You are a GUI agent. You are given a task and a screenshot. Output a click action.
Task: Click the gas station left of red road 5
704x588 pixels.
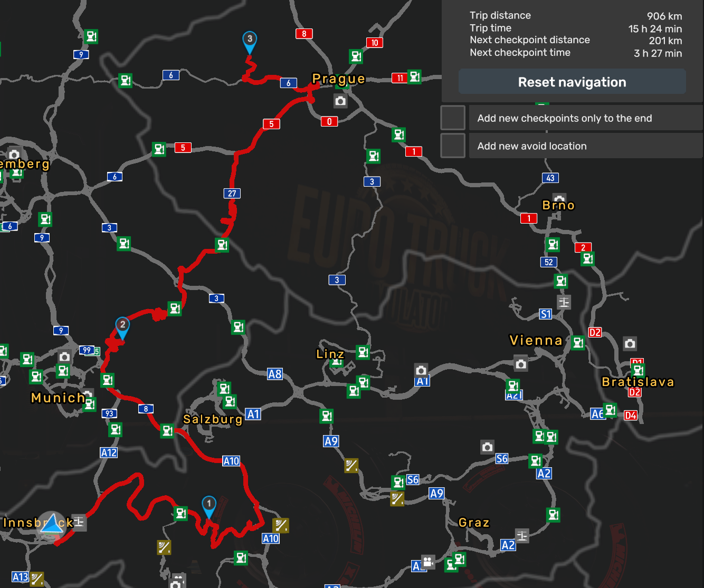(159, 149)
